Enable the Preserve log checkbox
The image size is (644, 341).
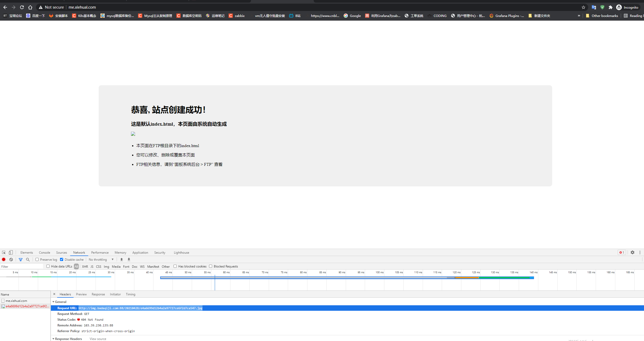pyautogui.click(x=37, y=259)
